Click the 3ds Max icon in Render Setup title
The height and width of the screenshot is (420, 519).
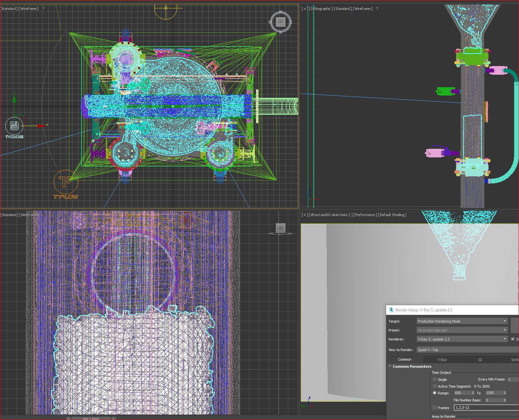point(391,310)
